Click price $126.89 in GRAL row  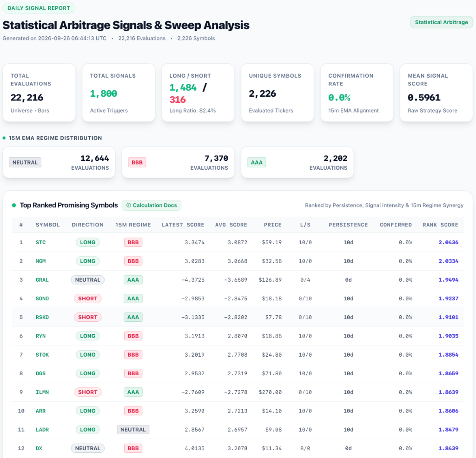tap(270, 280)
